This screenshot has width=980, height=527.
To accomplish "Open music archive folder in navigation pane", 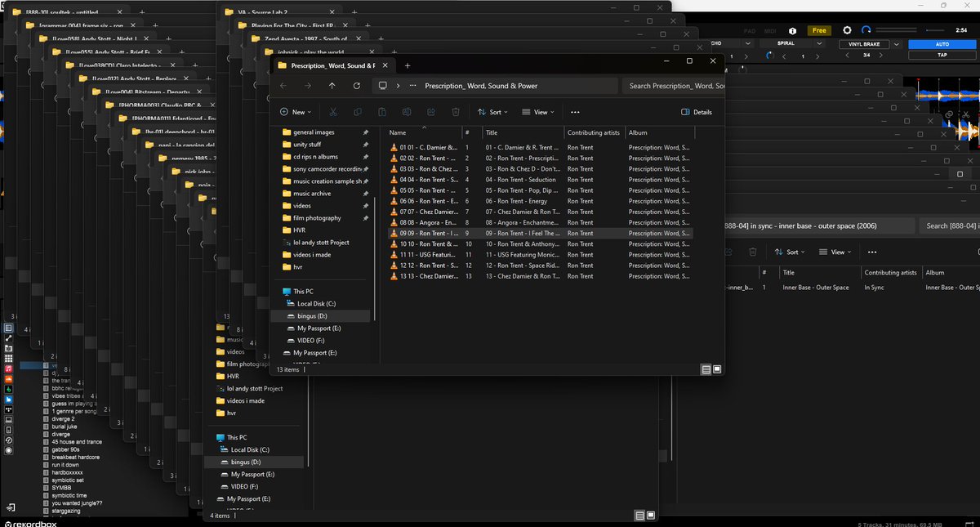I will click(x=312, y=194).
